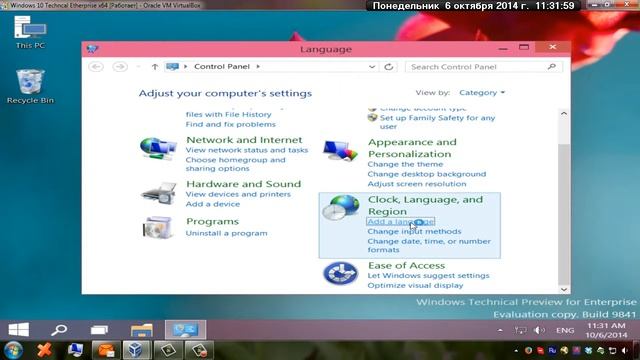Click the Control Panel breadcrumb
640x360 pixels.
[222, 66]
